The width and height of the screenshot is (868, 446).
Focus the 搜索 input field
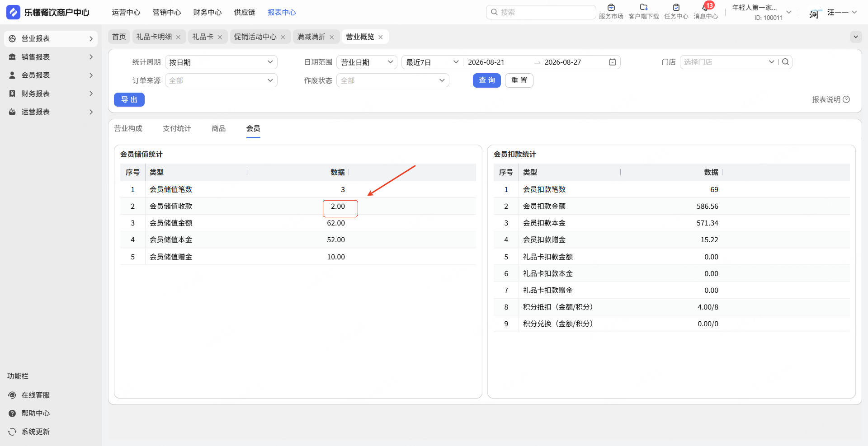[541, 12]
